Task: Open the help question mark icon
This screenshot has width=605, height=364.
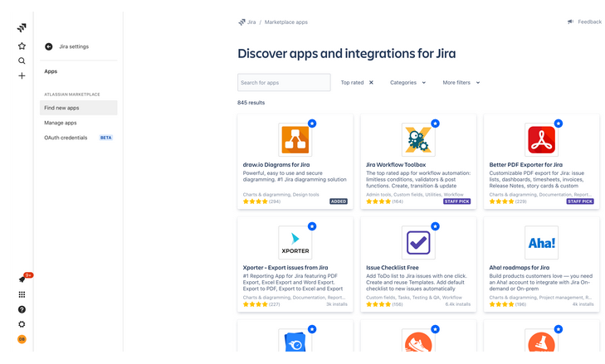Action: click(x=22, y=309)
